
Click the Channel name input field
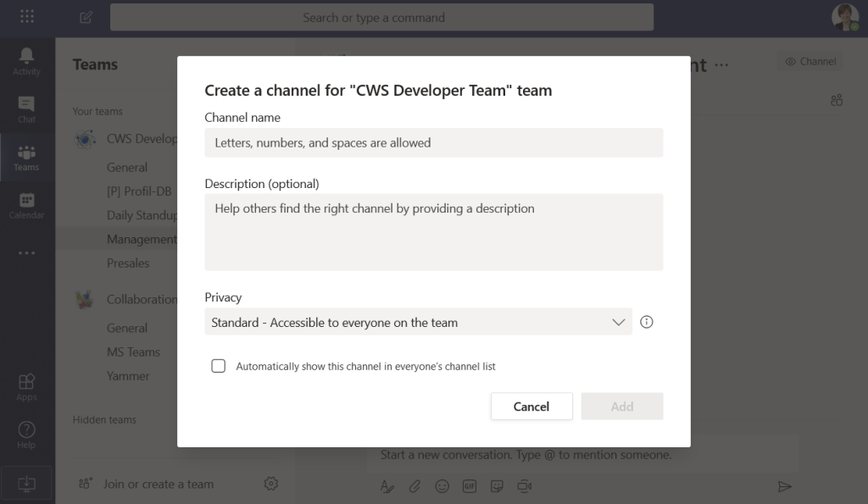click(433, 143)
